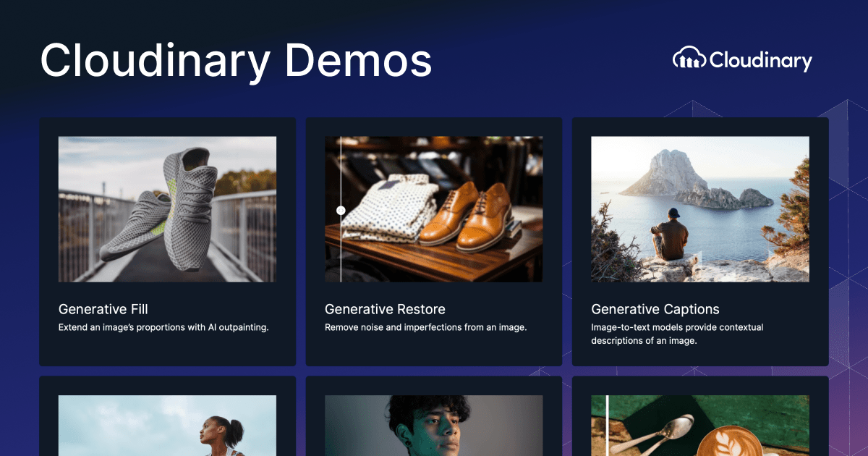Viewport: 868px width, 456px height.
Task: Click the before/after handle on Generative Restore image
Action: [340, 208]
